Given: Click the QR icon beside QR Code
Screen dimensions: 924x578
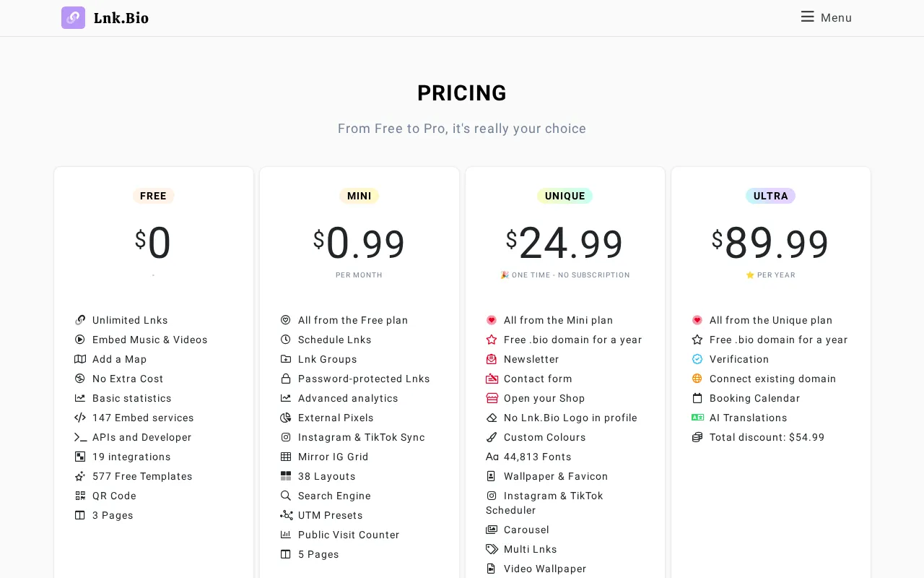Looking at the screenshot, I should [x=80, y=496].
